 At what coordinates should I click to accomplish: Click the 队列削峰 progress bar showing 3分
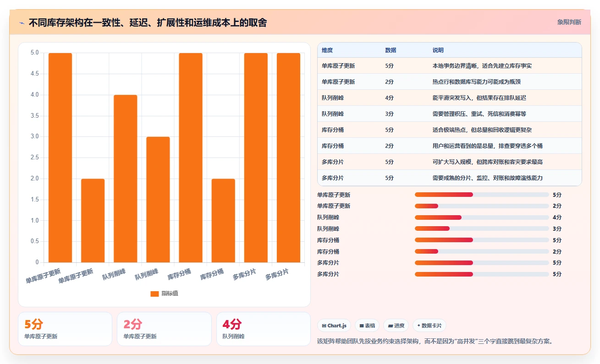coord(482,229)
